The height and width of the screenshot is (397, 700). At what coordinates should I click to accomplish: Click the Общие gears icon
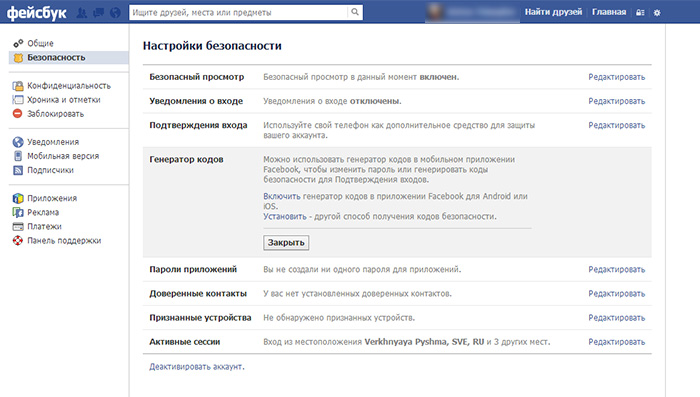18,43
